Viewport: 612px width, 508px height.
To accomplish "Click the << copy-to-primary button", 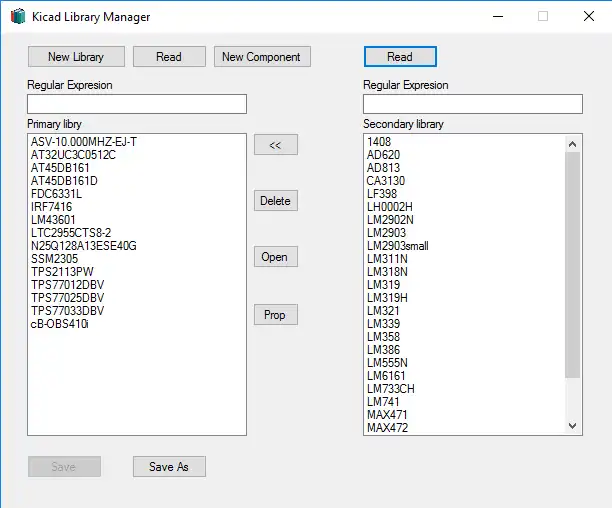I will click(x=276, y=145).
